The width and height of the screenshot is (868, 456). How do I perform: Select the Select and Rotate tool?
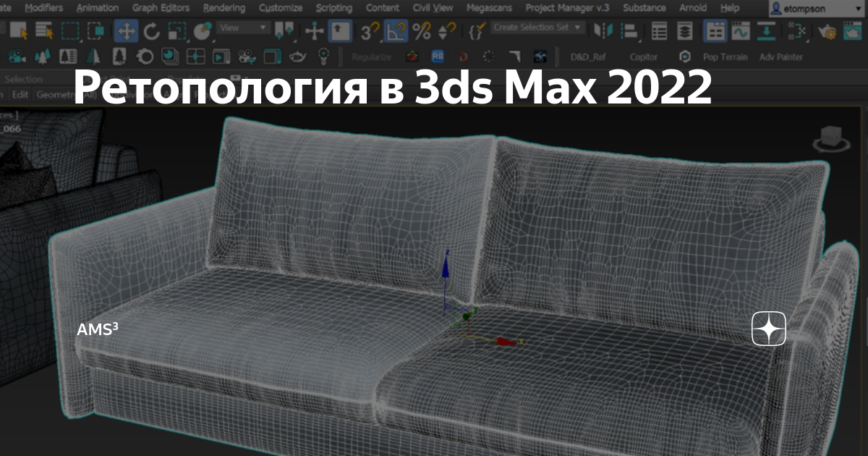pos(151,30)
